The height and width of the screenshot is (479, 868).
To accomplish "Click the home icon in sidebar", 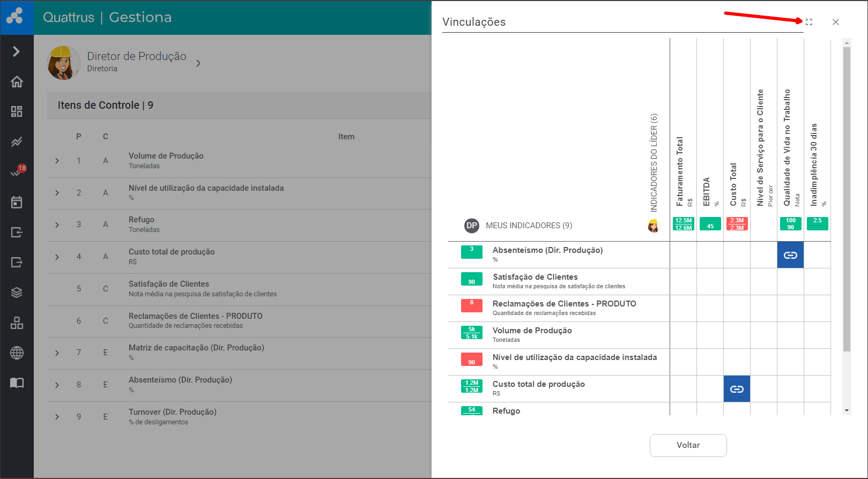I will click(17, 81).
